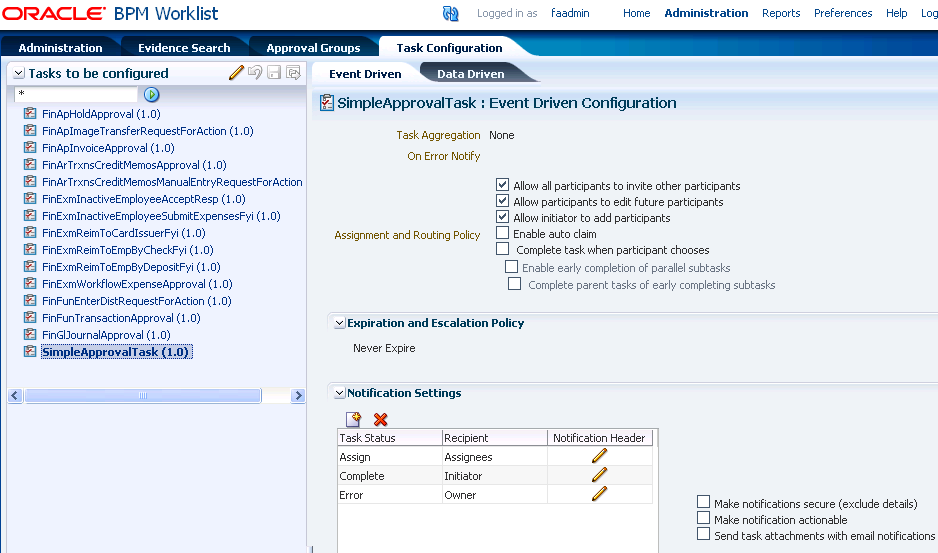The height and width of the screenshot is (553, 938).
Task: Click the commit task icon next to save
Action: pos(293,73)
